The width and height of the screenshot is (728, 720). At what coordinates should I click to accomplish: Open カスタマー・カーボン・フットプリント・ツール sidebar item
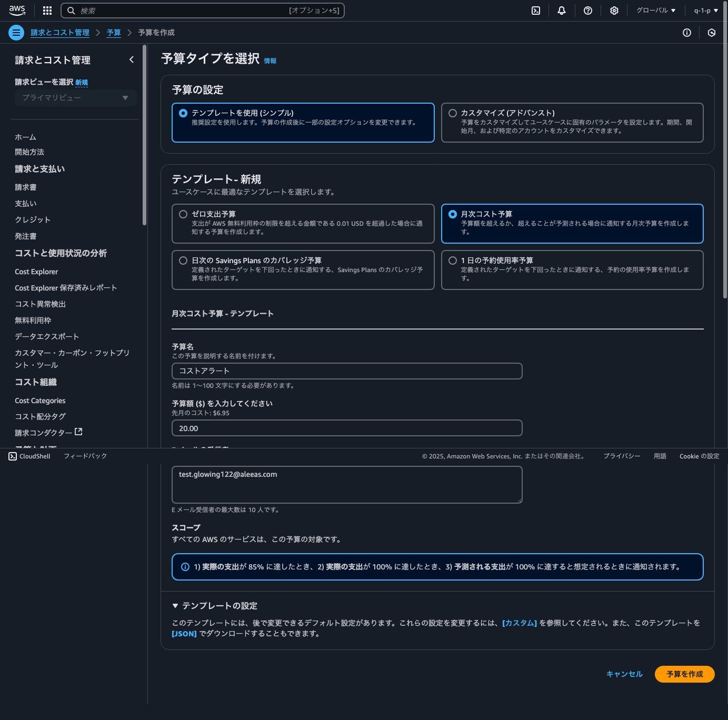click(x=72, y=359)
